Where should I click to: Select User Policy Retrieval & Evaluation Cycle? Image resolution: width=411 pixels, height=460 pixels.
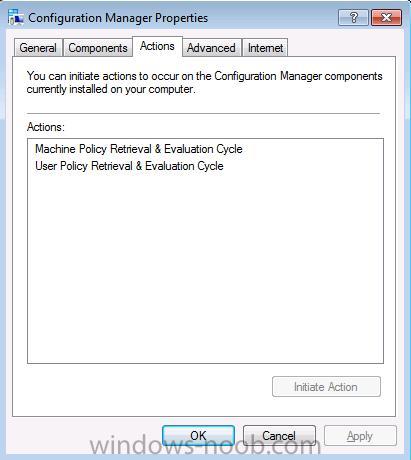(x=129, y=166)
